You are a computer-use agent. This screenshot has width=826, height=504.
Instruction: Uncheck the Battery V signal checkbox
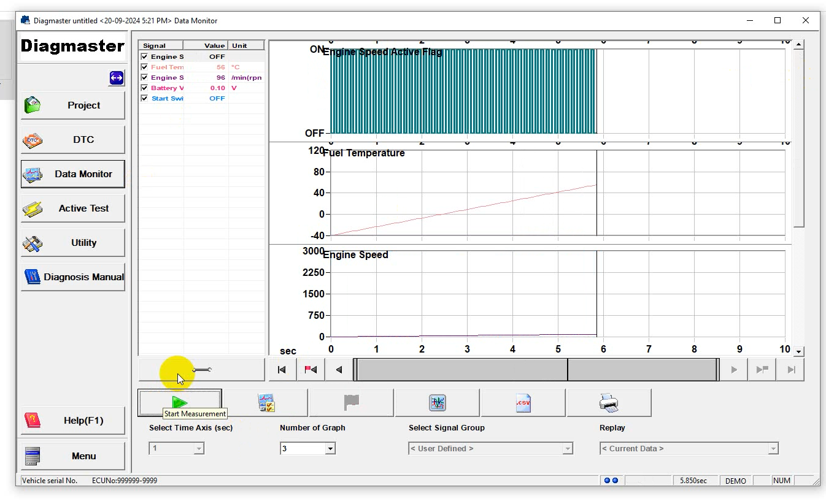point(145,88)
